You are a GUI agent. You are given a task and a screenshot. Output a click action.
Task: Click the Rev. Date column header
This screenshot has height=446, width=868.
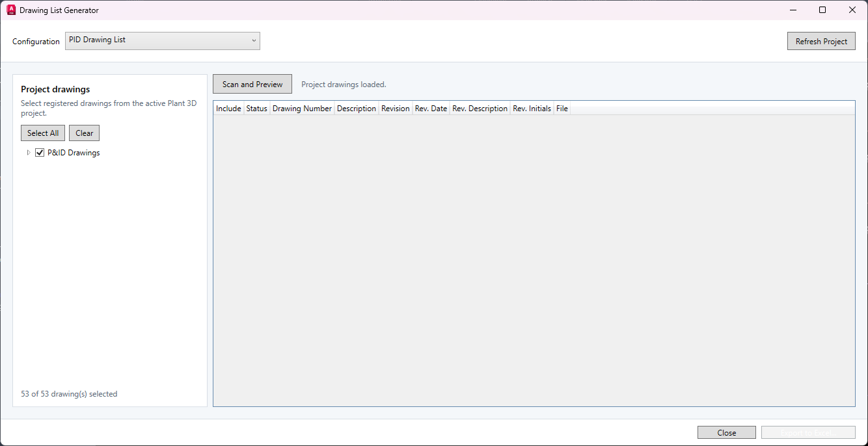click(431, 109)
